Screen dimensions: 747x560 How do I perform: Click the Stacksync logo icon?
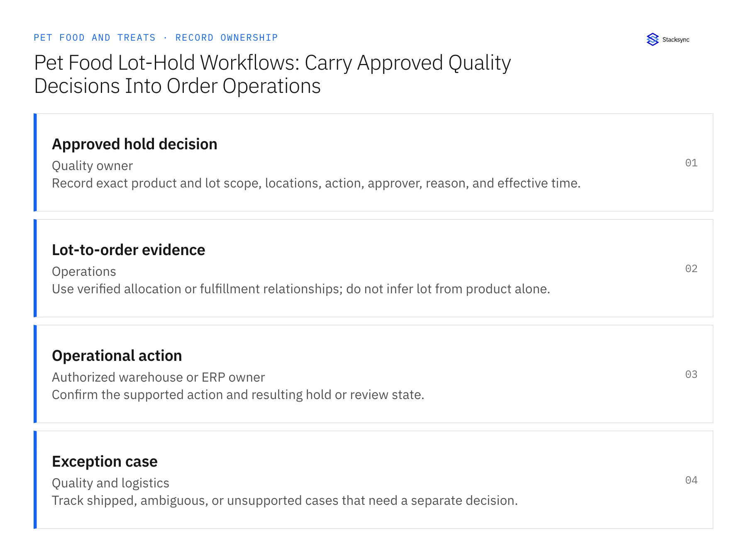(652, 39)
